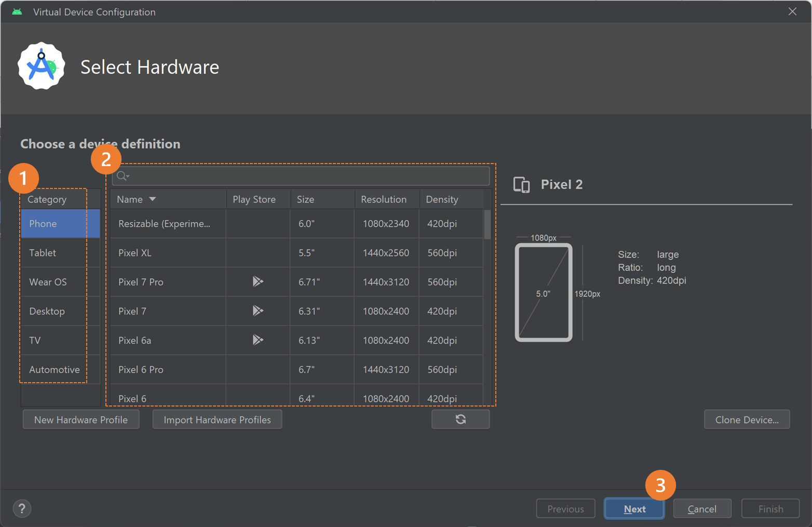Click the device icon beside Pixel 2 title
Screen dimensions: 812x527
[x=521, y=184]
